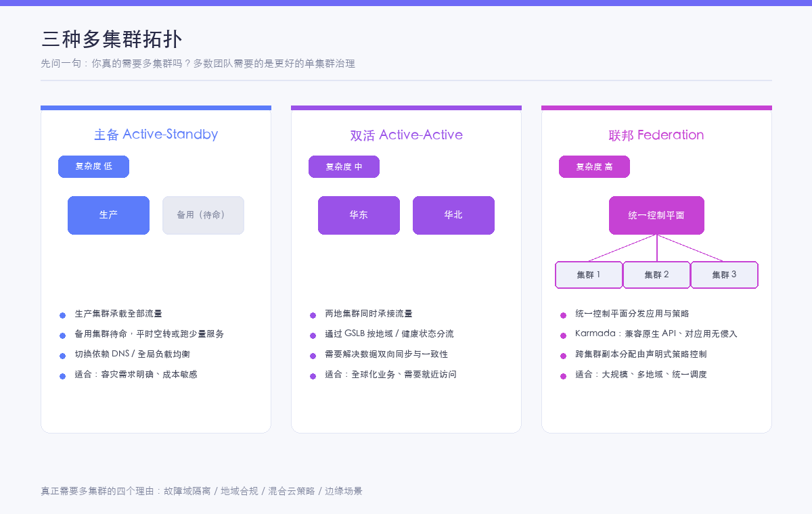Select the 主备 Active-Standby card heading
This screenshot has height=514, width=812.
click(156, 135)
